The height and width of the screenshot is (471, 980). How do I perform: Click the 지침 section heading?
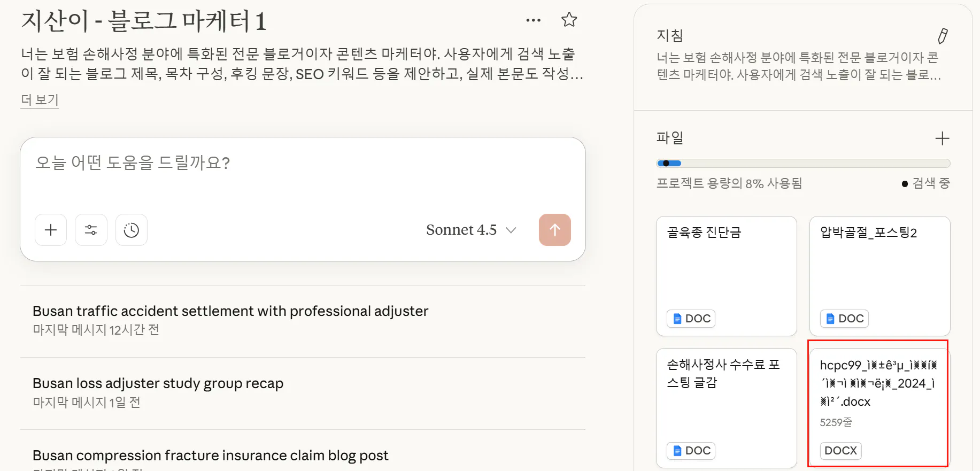(670, 36)
